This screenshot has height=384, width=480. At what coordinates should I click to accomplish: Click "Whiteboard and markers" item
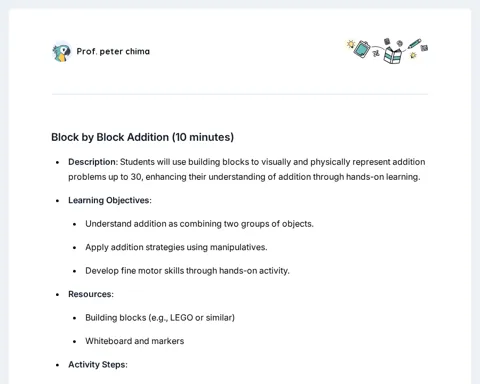[x=135, y=341]
